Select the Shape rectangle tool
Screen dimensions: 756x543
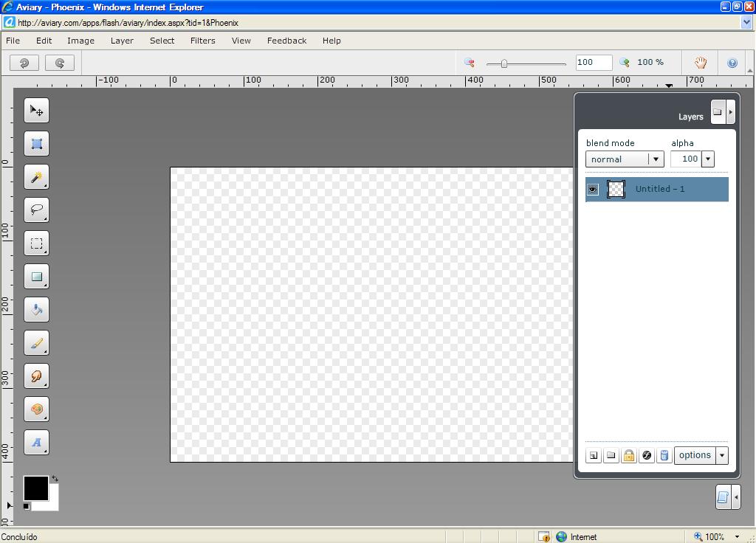(x=37, y=277)
